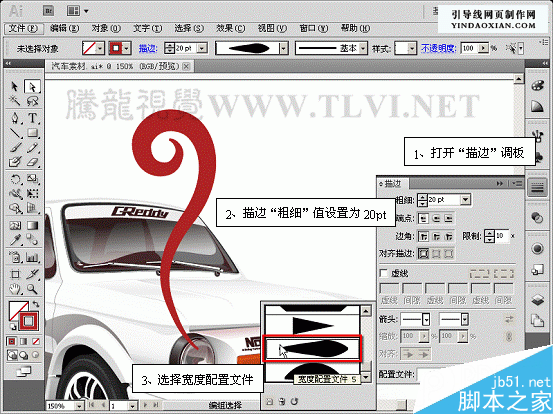
Task: Align stroke to inside in 对齐描边
Action: 436,253
